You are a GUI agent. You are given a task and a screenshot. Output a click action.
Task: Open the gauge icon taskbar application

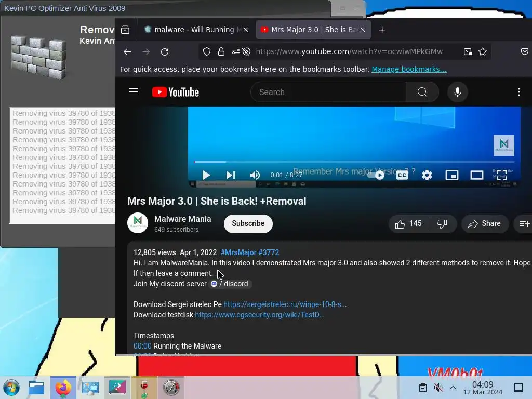coord(171,388)
